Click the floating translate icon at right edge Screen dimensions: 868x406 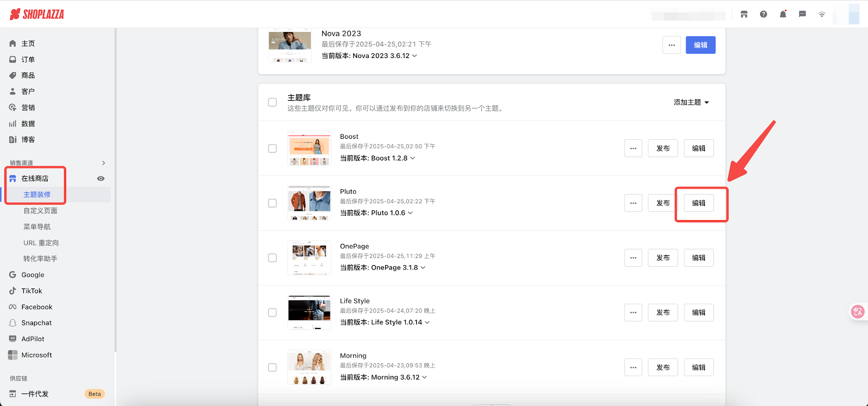[858, 312]
